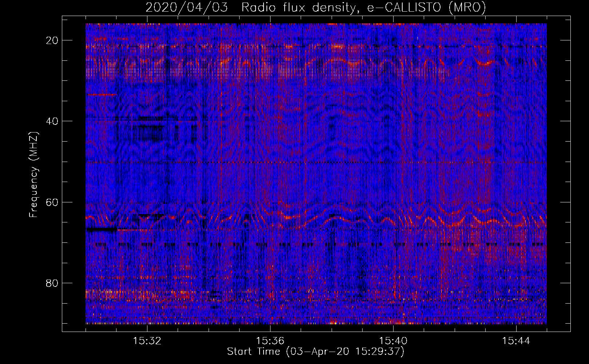Click the 15:32 time tick label
Image resolution: width=589 pixels, height=364 pixels.
tap(147, 341)
